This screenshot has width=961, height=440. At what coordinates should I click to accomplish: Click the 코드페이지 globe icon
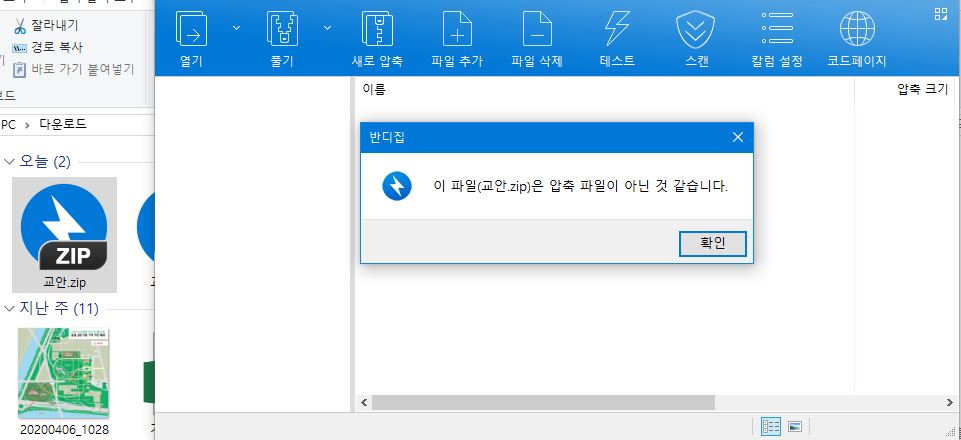[x=857, y=29]
